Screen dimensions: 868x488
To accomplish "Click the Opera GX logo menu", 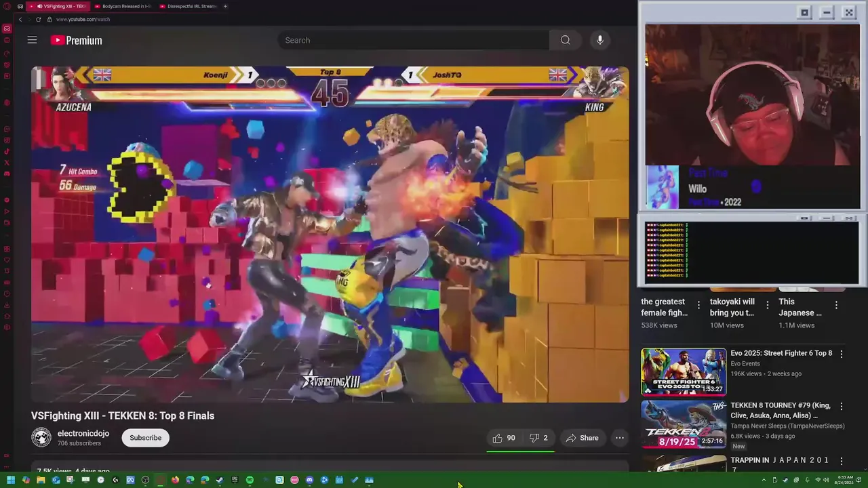I will [x=7, y=6].
